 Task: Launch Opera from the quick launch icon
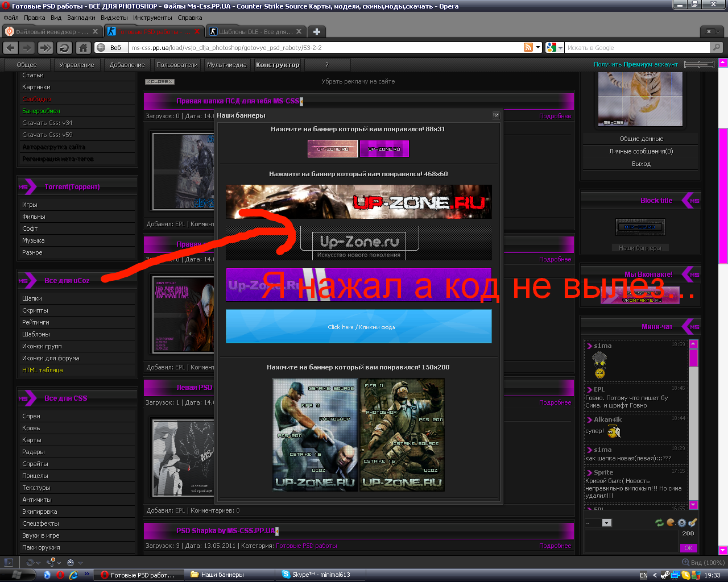point(60,575)
